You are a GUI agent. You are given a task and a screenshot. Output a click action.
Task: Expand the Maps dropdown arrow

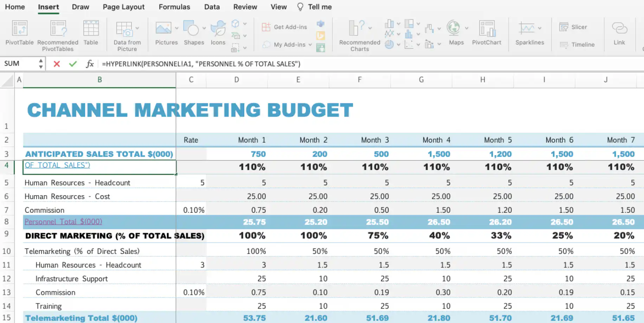pos(466,28)
